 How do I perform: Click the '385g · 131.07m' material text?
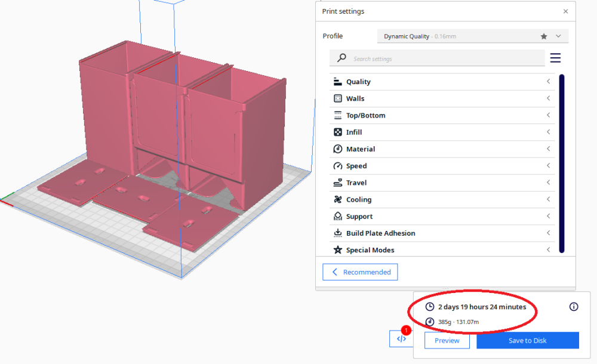[458, 322]
